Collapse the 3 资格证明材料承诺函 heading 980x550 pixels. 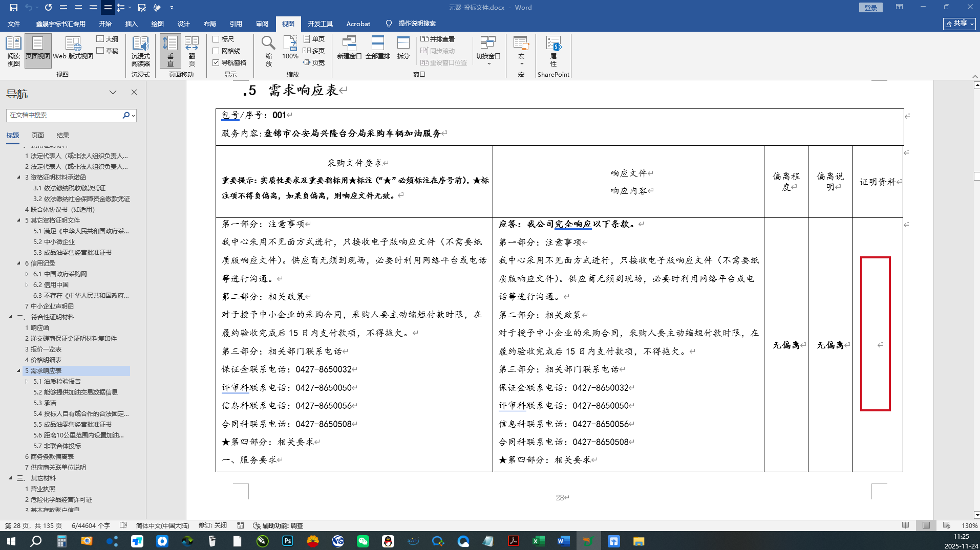[19, 178]
